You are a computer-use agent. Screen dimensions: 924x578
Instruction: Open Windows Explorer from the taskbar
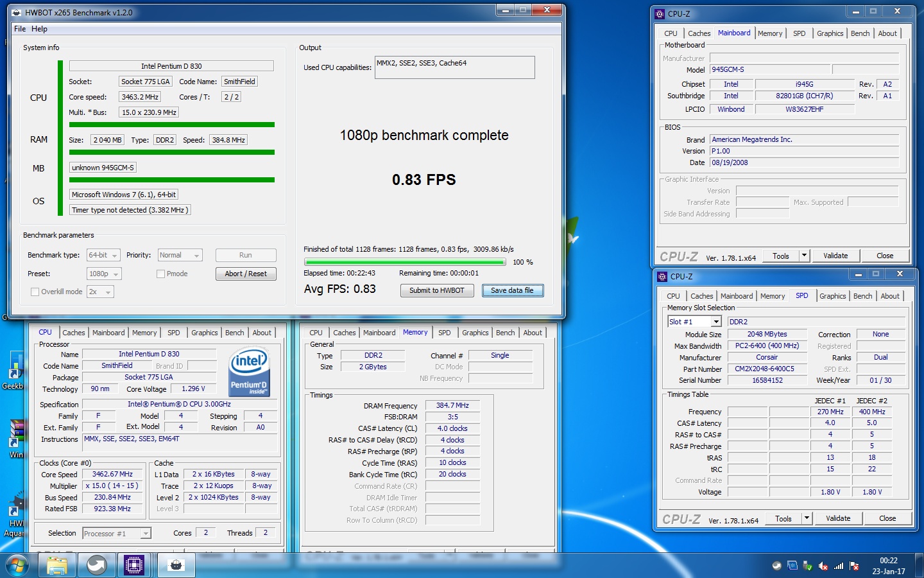tap(56, 565)
